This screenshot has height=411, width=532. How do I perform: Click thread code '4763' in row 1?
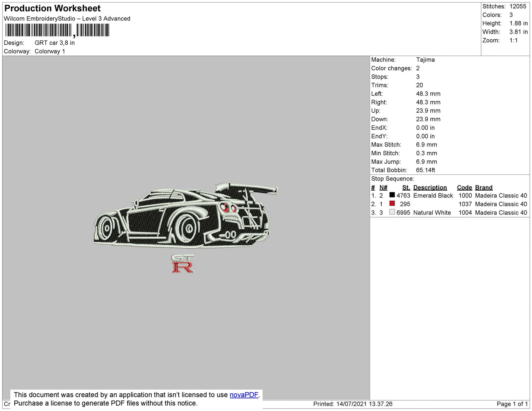[403, 196]
